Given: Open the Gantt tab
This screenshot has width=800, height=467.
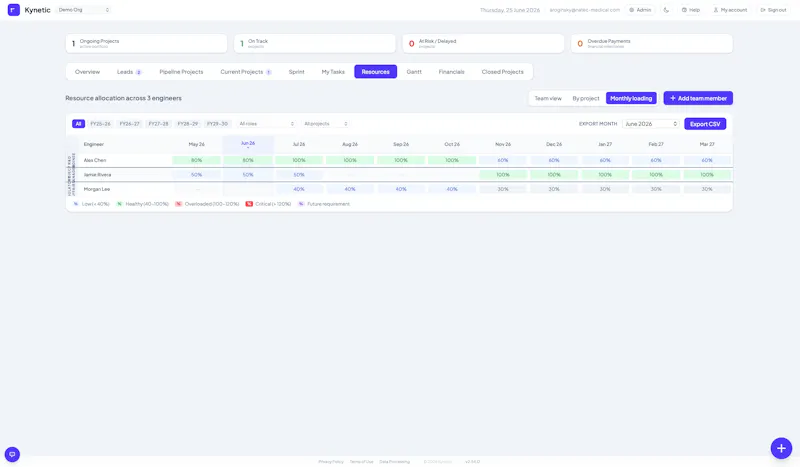Looking at the screenshot, I should tap(414, 72).
